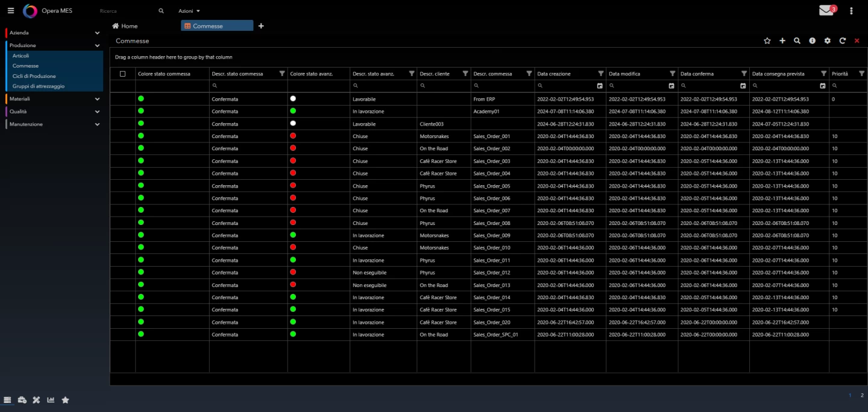Click the white status dot for From ERP

pyautogui.click(x=293, y=98)
